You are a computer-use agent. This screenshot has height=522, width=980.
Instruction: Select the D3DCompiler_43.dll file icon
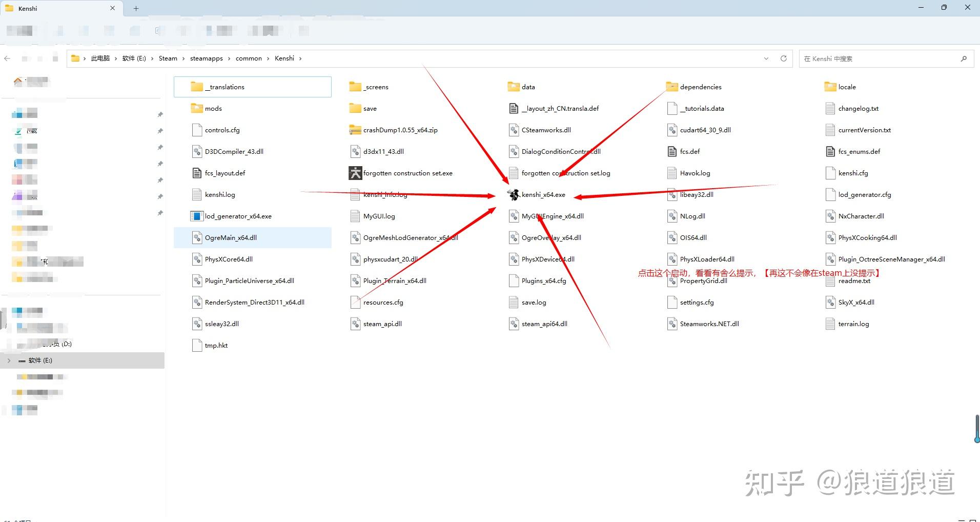[197, 152]
